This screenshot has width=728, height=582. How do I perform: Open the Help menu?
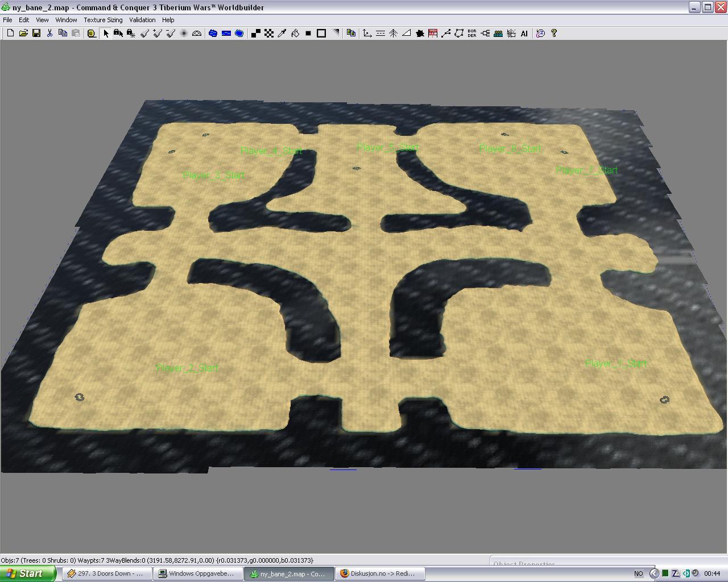pos(168,20)
